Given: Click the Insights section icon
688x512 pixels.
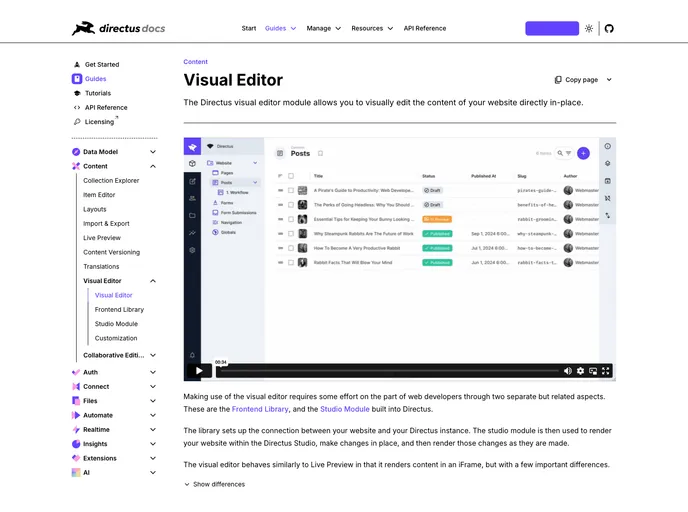Looking at the screenshot, I should coord(76,444).
